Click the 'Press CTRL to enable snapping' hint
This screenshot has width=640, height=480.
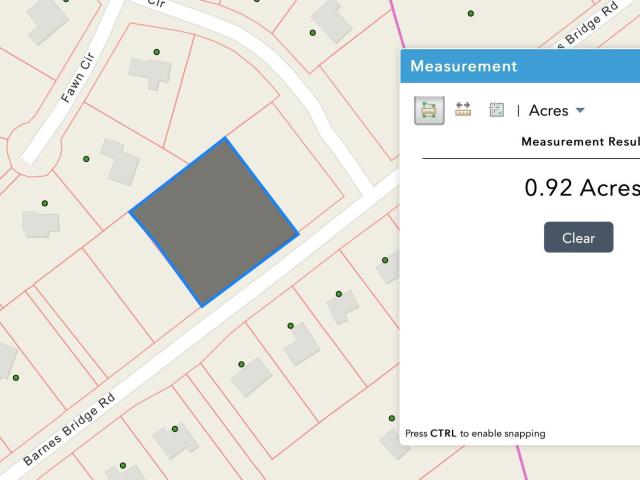(x=475, y=433)
